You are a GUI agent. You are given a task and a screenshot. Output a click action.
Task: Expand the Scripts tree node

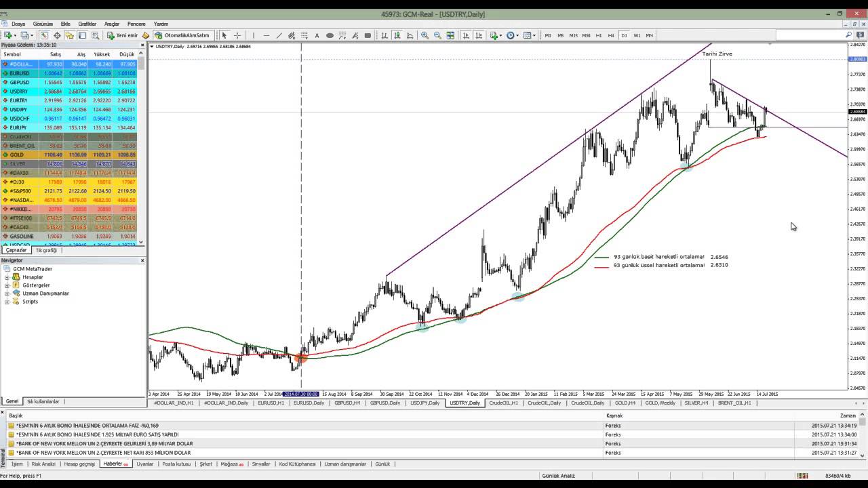[x=7, y=302]
